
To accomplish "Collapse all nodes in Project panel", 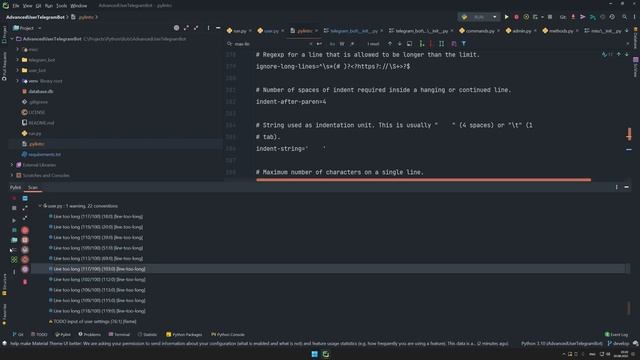I will tap(196, 28).
